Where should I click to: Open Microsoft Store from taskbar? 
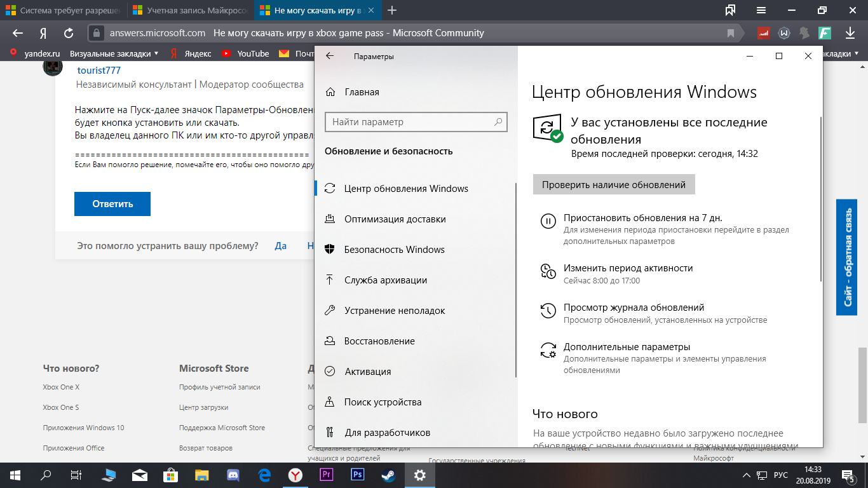click(x=170, y=475)
